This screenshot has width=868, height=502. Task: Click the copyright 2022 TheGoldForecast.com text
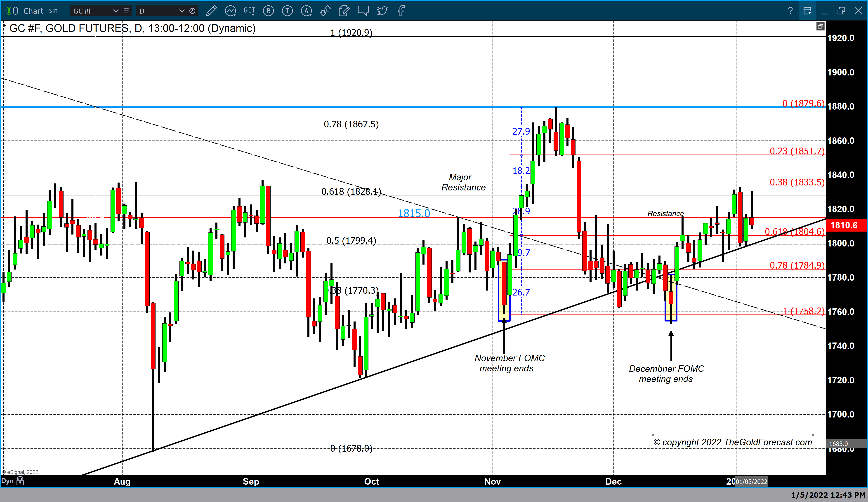(733, 442)
